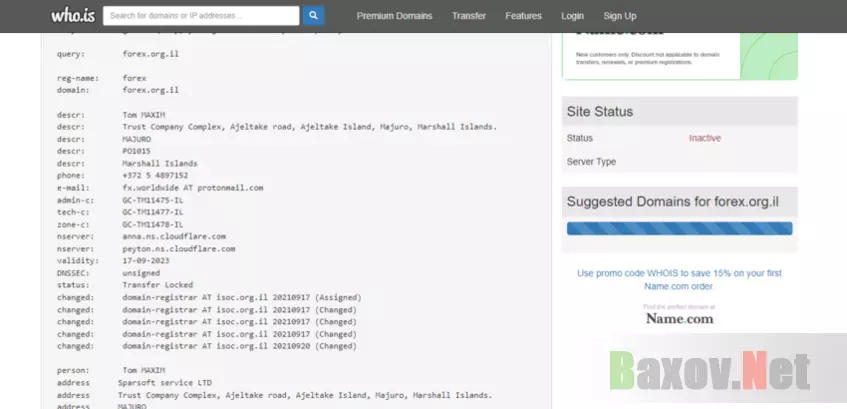The image size is (847, 409).
Task: Click the Name.com ad disclaimer text
Action: [x=648, y=58]
